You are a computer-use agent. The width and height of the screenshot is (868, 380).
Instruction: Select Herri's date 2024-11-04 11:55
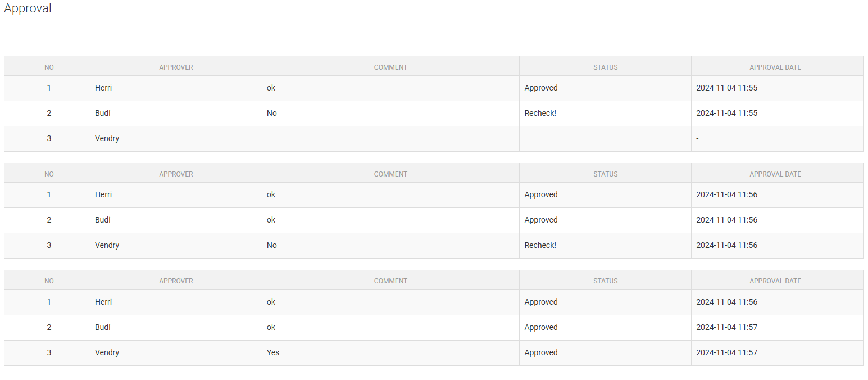click(x=726, y=88)
